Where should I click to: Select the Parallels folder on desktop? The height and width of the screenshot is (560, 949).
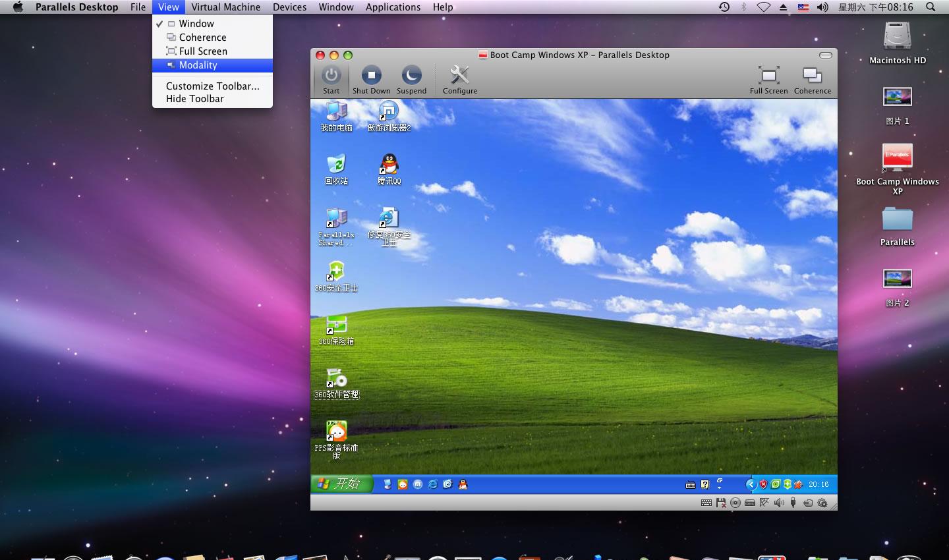(897, 227)
